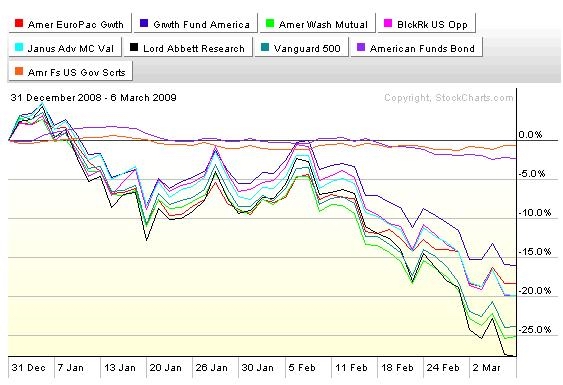Viewport: 563px width, 385px height.
Task: Click the purple American Funds Bond swatch
Action: point(361,47)
